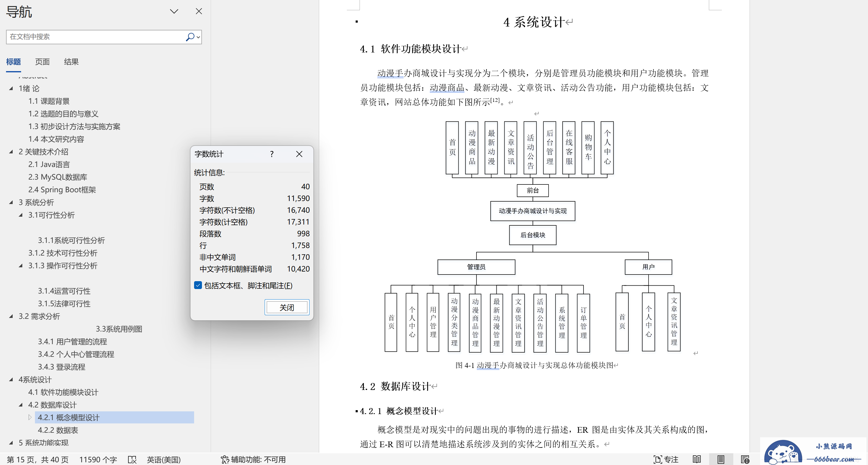The width and height of the screenshot is (868, 465).
Task: Open navigation pane task options chevron
Action: (174, 11)
